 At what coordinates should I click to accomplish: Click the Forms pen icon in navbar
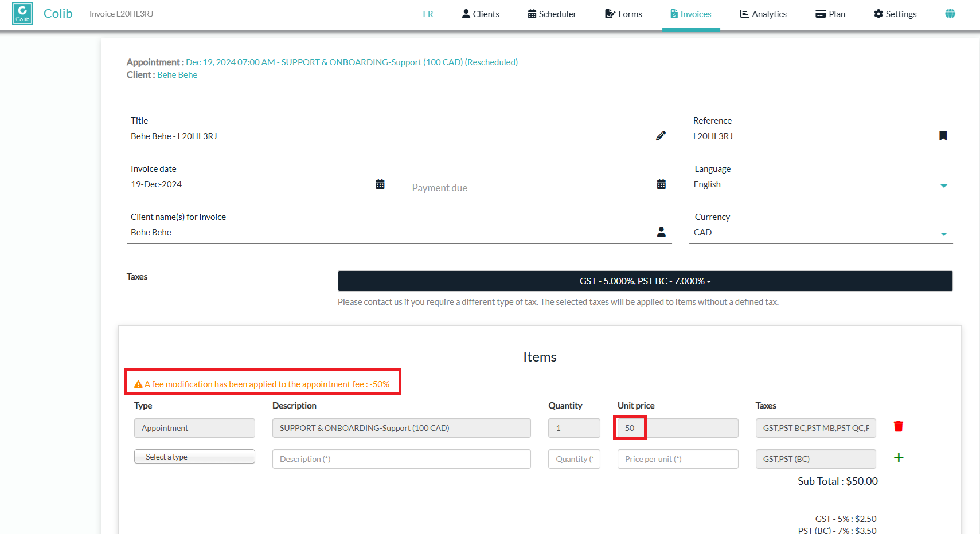point(610,14)
